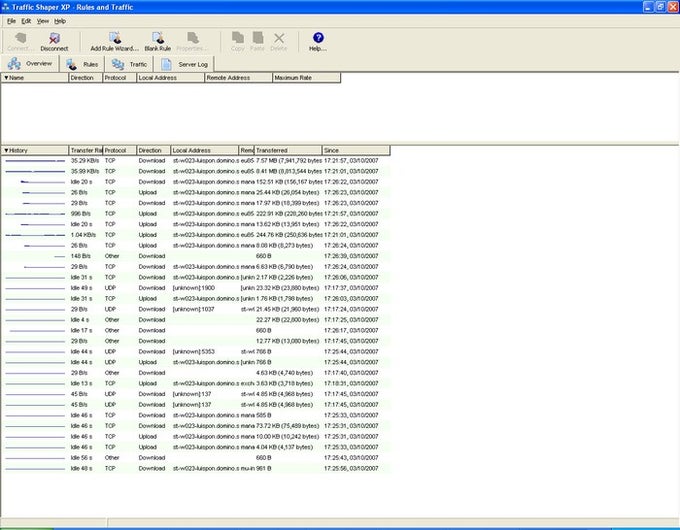
Task: Select the Idle 17 s row
Action: [196, 330]
